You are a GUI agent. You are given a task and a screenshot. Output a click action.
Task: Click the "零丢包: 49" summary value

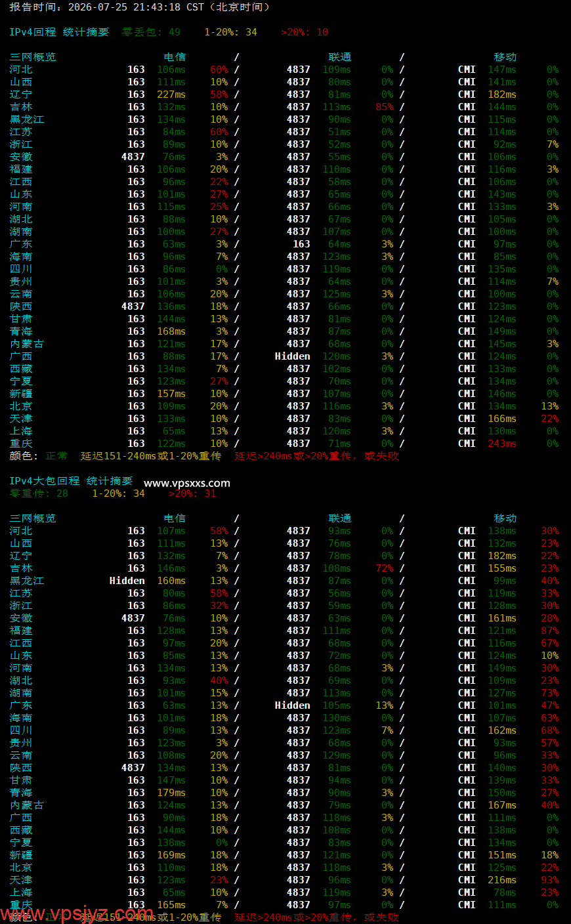click(151, 32)
